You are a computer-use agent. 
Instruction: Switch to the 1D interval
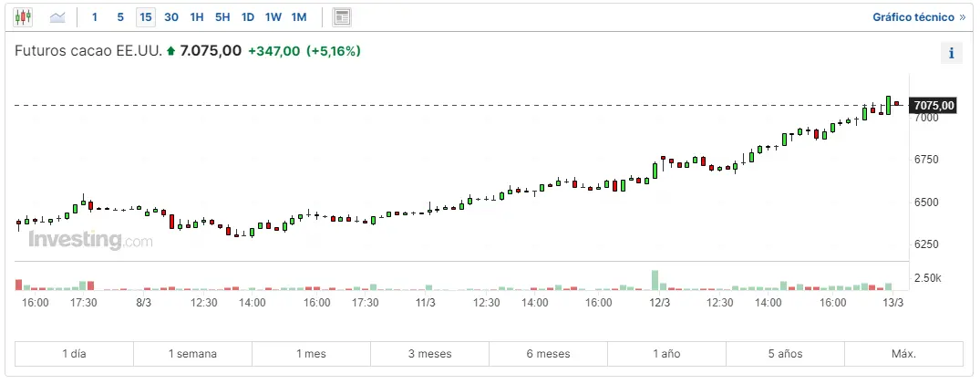pyautogui.click(x=248, y=16)
